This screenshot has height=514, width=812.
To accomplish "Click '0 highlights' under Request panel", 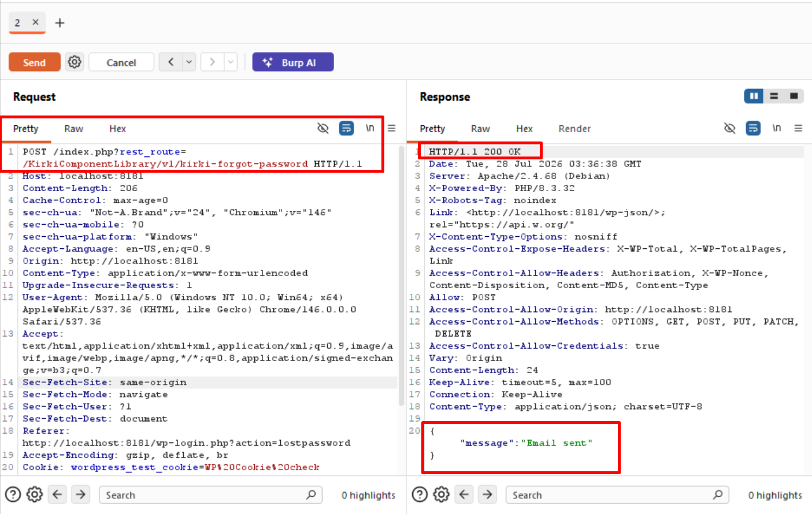I will coord(368,495).
